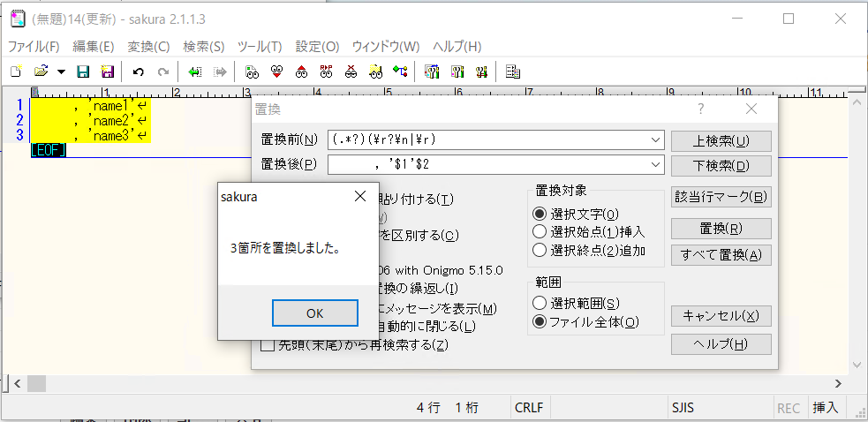868x422 pixels.
Task: Open the ウィンドウ(W) menu
Action: pyautogui.click(x=386, y=47)
